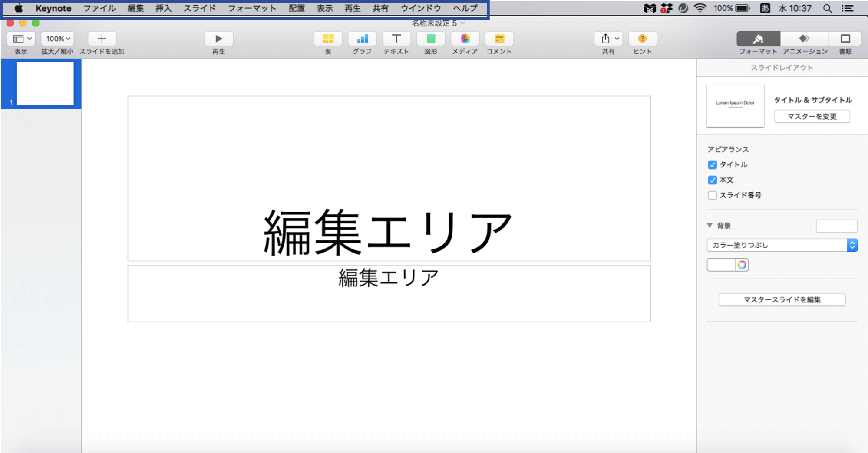The image size is (868, 453).
Task: Open the ファイル menu
Action: [x=99, y=8]
